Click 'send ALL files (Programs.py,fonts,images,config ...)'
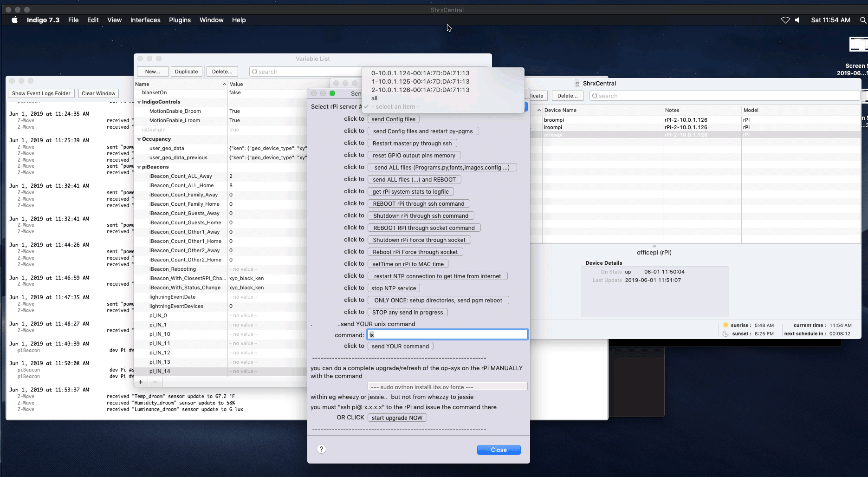Screen dimensions: 868x477 pyautogui.click(x=442, y=168)
